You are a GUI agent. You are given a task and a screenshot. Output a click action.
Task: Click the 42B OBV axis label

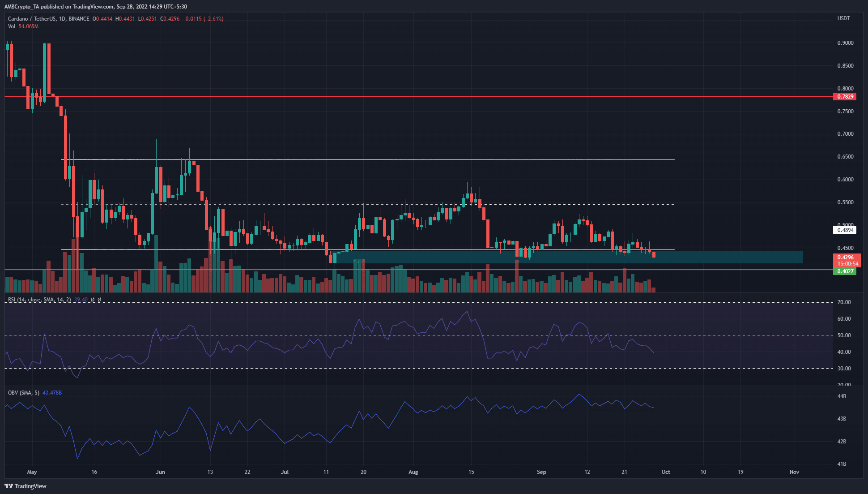coord(842,442)
